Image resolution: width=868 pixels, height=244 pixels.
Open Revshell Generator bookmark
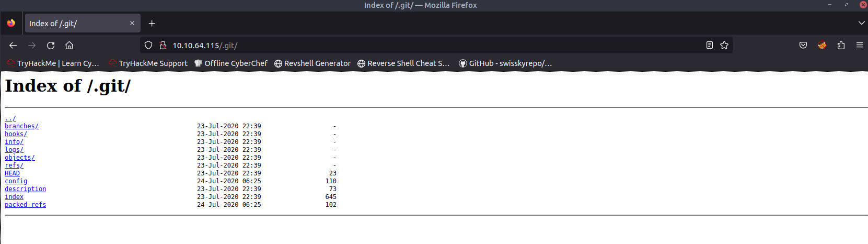point(313,63)
